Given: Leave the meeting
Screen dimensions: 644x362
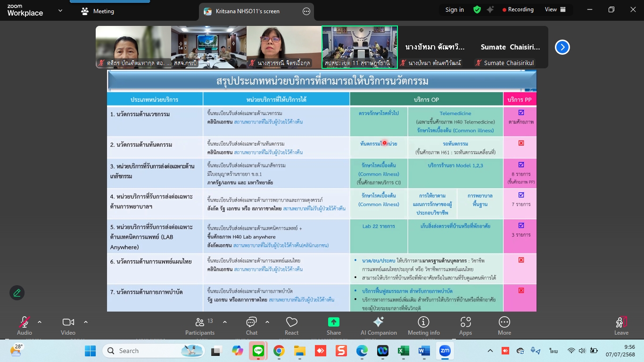Looking at the screenshot, I should 621,326.
